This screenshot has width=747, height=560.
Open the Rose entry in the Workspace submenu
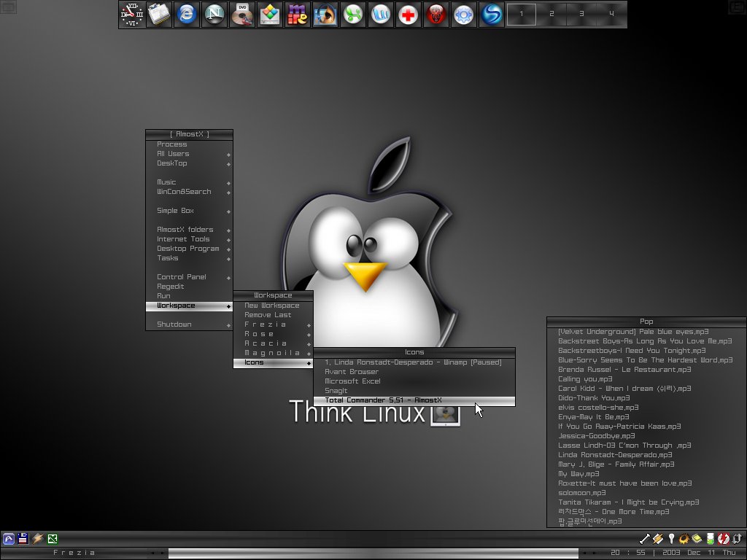[x=273, y=334]
